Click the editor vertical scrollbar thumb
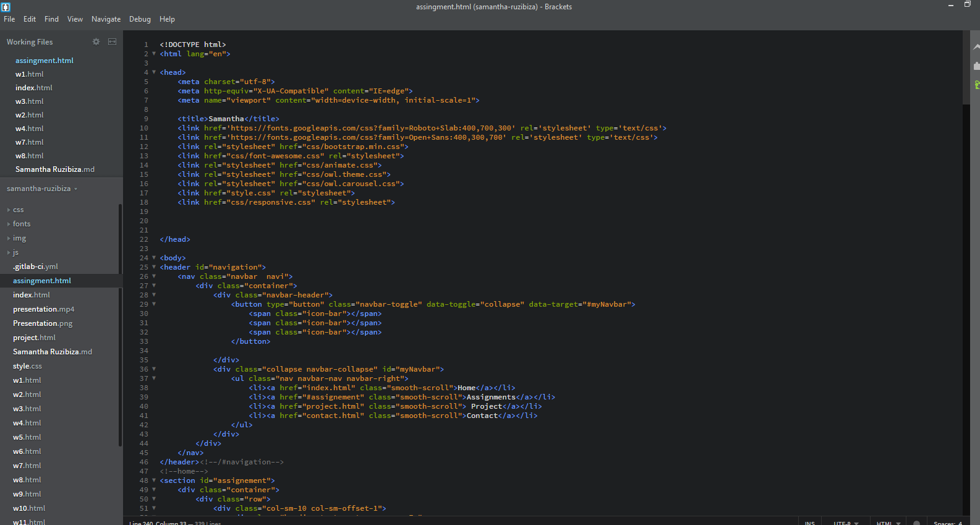Image resolution: width=980 pixels, height=525 pixels. coord(966,68)
